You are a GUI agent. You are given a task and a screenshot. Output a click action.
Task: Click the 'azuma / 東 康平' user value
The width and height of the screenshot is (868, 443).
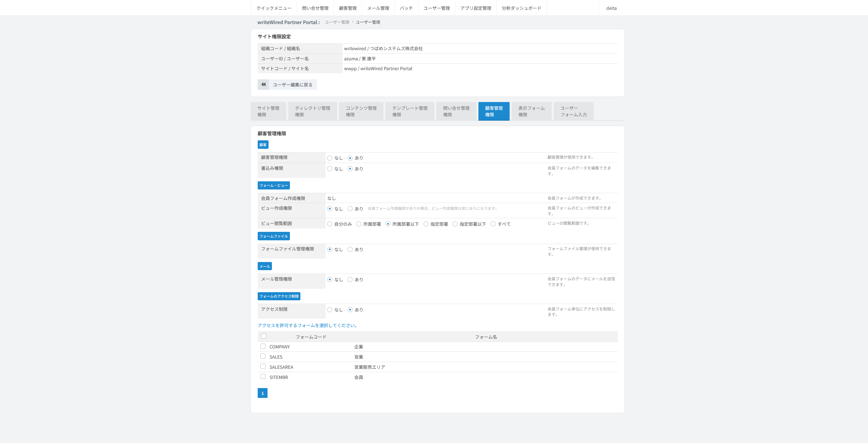360,59
